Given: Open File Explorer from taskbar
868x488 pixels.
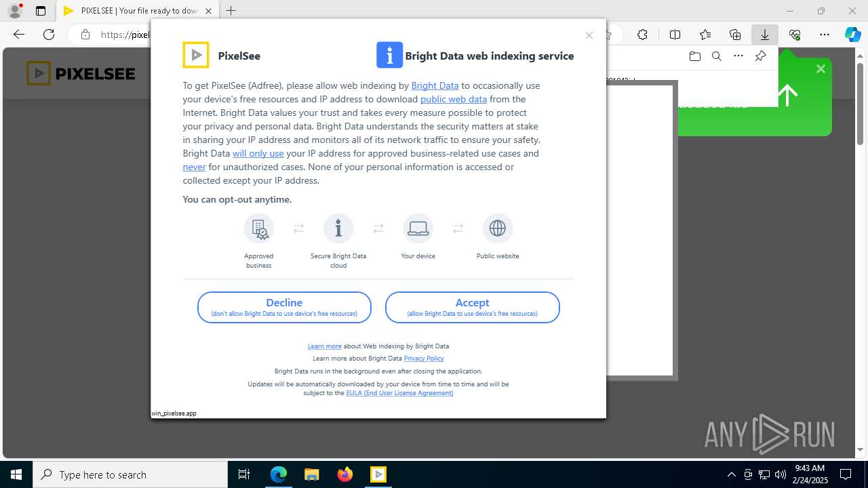Looking at the screenshot, I should click(312, 474).
